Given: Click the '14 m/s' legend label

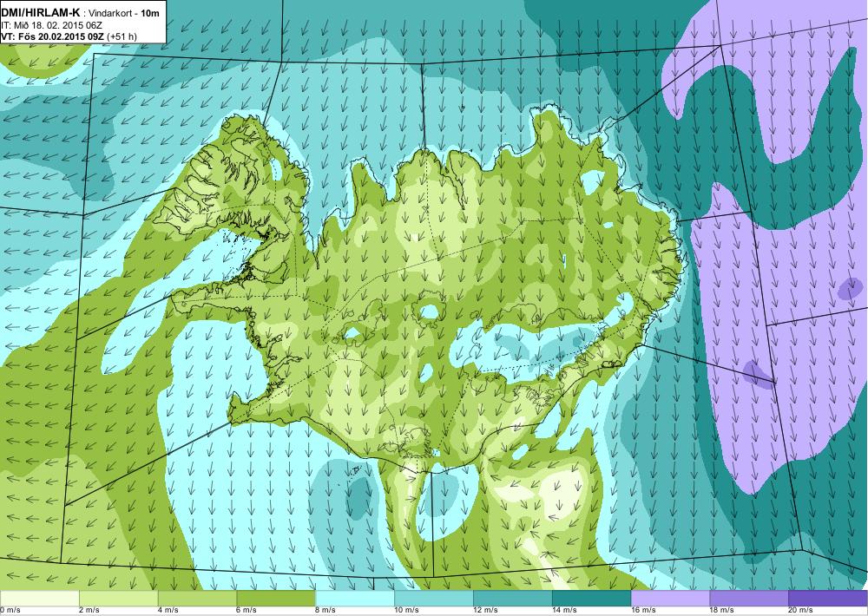Looking at the screenshot, I should [565, 611].
